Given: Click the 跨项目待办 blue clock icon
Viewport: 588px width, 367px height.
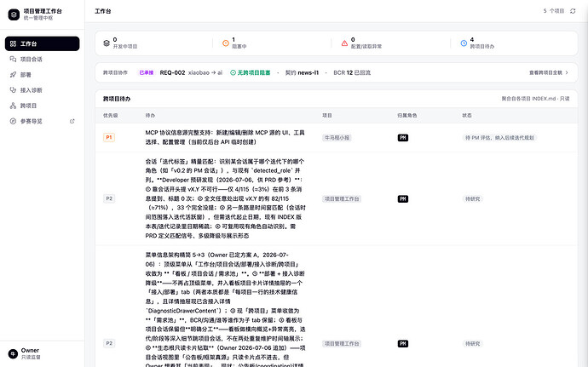Looking at the screenshot, I should (x=464, y=43).
